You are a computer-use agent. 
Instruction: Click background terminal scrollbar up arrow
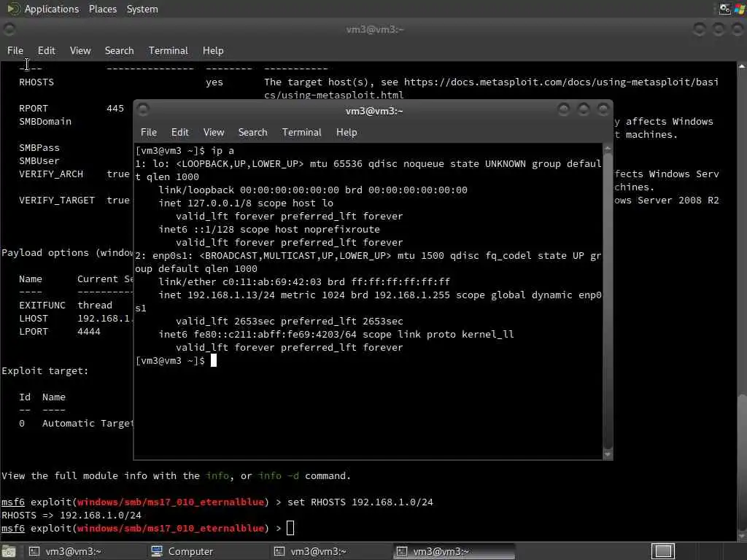tap(742, 66)
